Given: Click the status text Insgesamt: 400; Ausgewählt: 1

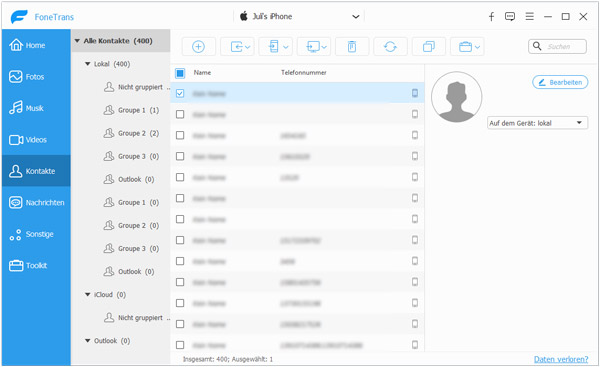Looking at the screenshot, I should click(228, 359).
